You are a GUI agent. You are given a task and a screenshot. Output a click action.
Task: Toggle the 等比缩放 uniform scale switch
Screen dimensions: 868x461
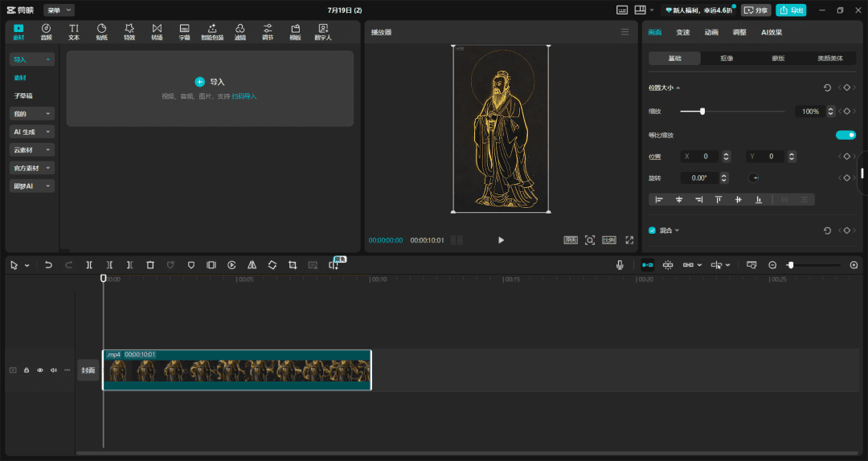click(845, 135)
